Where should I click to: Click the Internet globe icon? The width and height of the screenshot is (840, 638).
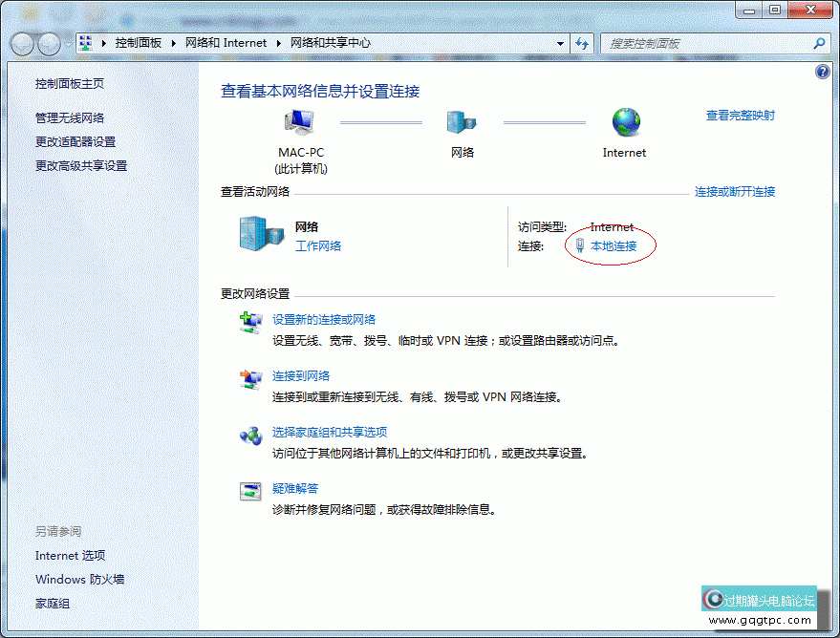[x=624, y=124]
